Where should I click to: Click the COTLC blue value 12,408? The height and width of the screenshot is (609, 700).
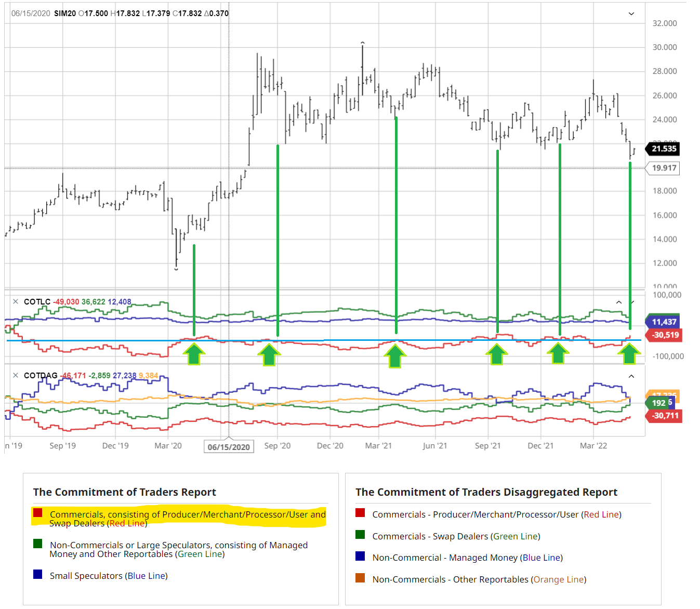[x=120, y=302]
